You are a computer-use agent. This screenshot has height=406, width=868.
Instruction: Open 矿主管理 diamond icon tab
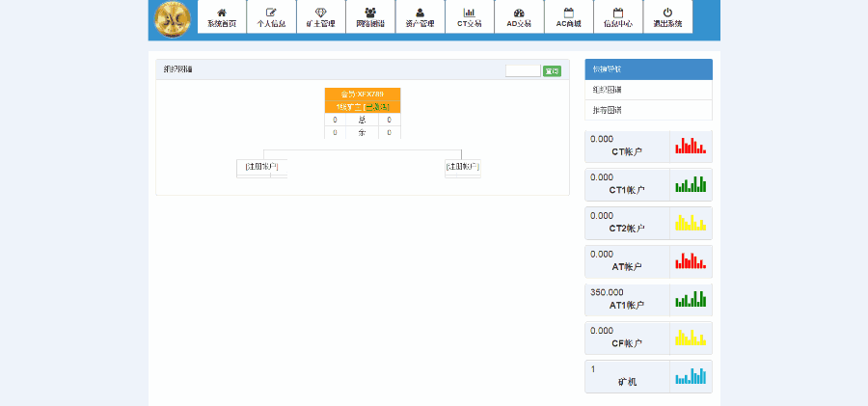[x=320, y=17]
